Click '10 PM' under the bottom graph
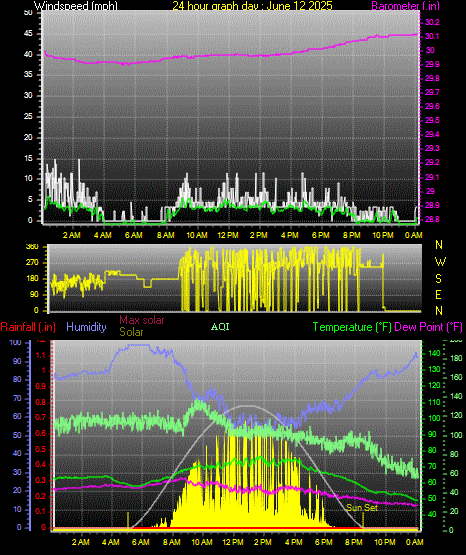This screenshot has width=466, height=555. [x=385, y=542]
